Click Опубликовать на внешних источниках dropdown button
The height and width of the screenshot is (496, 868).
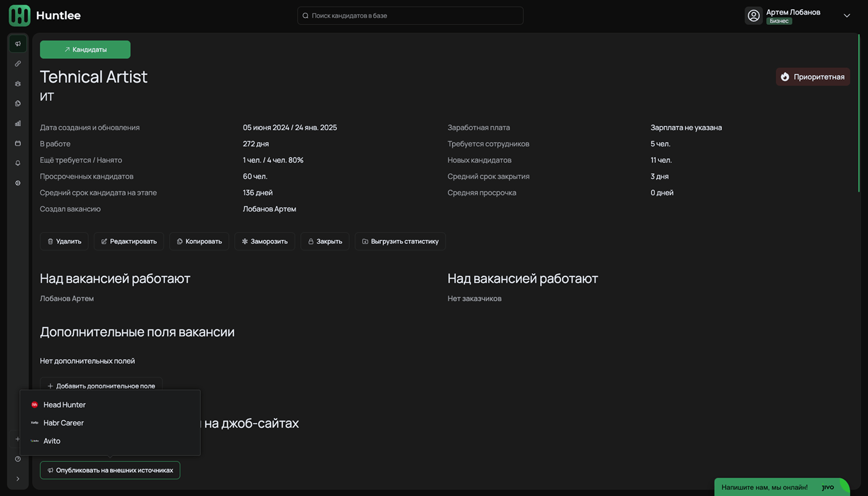(110, 470)
